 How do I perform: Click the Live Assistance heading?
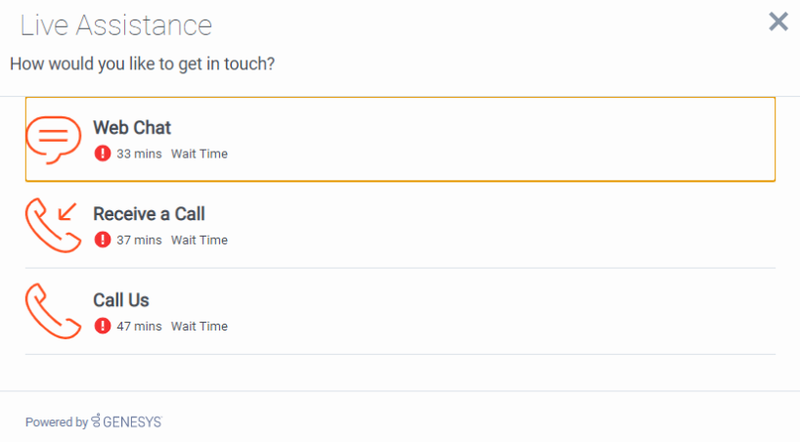point(116,25)
